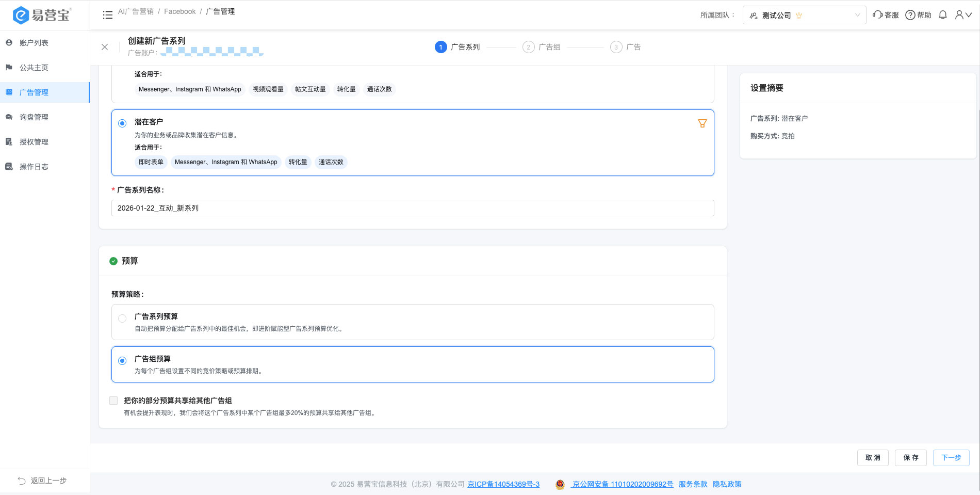Click the 广告系列名称 input field
This screenshot has height=495, width=980.
click(x=413, y=208)
